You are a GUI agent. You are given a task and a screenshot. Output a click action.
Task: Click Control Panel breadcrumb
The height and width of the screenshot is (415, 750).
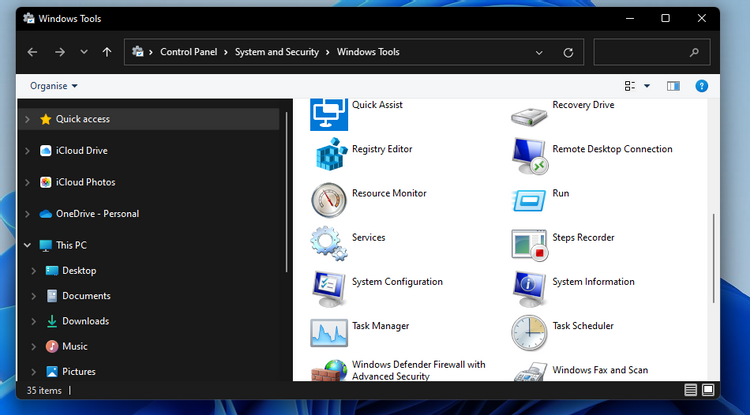click(188, 52)
